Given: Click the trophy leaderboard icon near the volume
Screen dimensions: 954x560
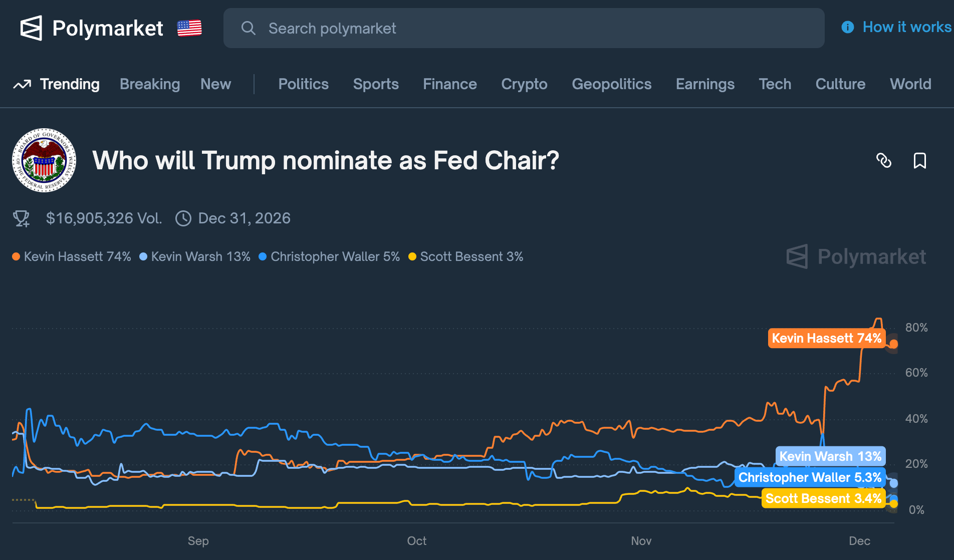Looking at the screenshot, I should pos(21,218).
